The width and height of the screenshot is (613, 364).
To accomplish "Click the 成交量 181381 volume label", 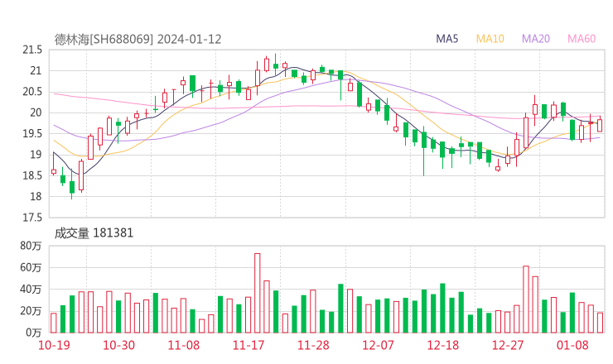I will 94,233.
